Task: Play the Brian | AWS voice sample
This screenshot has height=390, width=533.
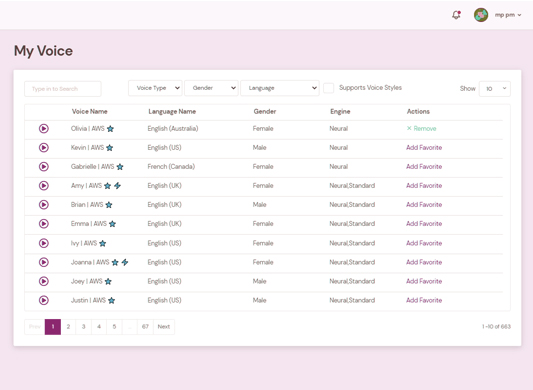Action: [44, 205]
